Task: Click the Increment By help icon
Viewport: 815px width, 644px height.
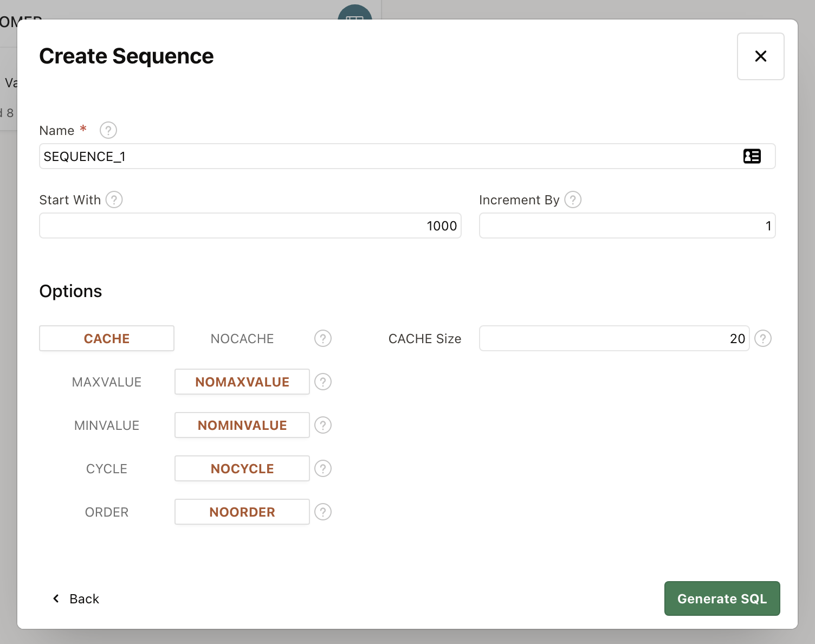Action: 573,199
